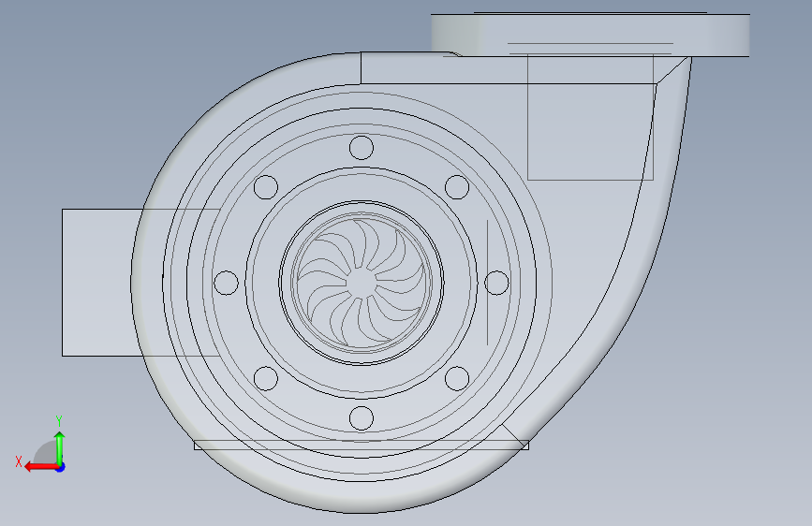The height and width of the screenshot is (526, 812).
Task: Select the bottommost bolt hole on the flange
Action: [362, 418]
